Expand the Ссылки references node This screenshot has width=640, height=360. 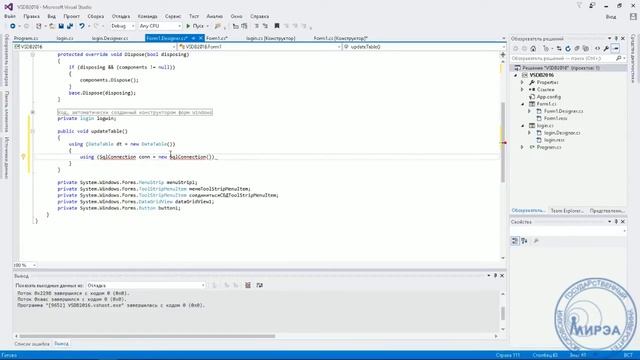[522, 89]
